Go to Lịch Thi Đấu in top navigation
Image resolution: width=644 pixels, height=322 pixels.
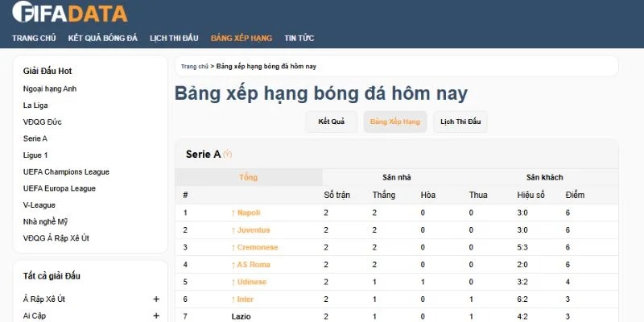174,38
